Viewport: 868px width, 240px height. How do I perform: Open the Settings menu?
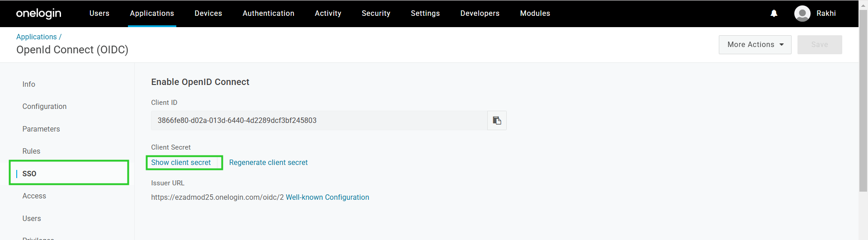point(425,14)
